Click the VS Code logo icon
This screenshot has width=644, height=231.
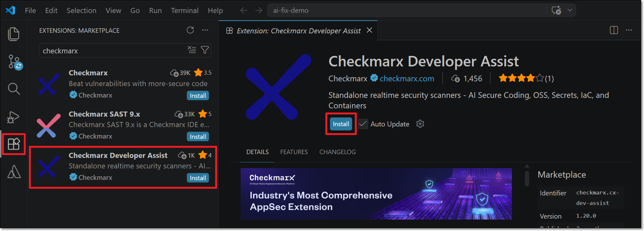tap(10, 10)
